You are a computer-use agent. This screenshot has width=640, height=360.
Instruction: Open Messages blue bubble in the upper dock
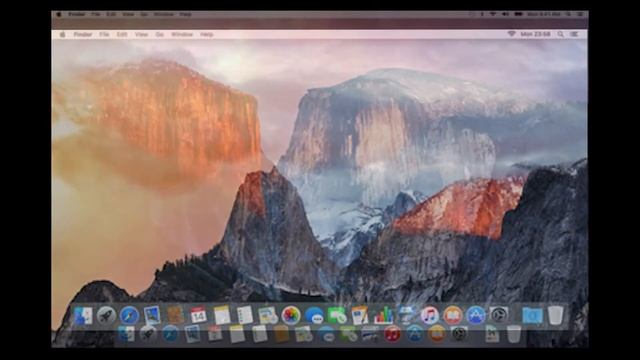tap(314, 316)
